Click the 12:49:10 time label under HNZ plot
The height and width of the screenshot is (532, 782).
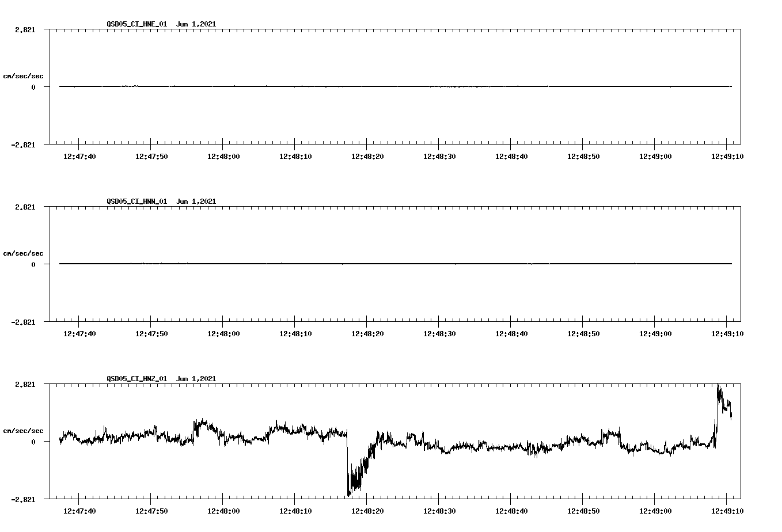(727, 511)
